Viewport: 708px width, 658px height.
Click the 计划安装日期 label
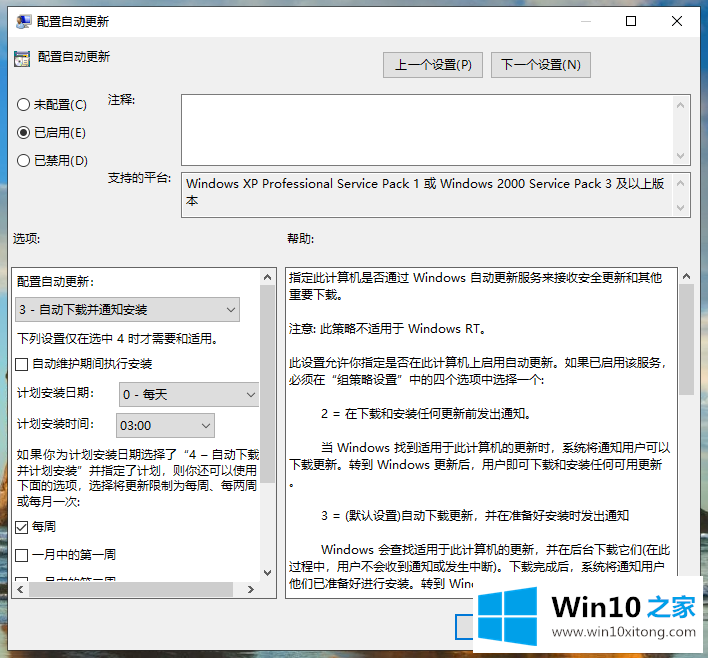tap(55, 393)
